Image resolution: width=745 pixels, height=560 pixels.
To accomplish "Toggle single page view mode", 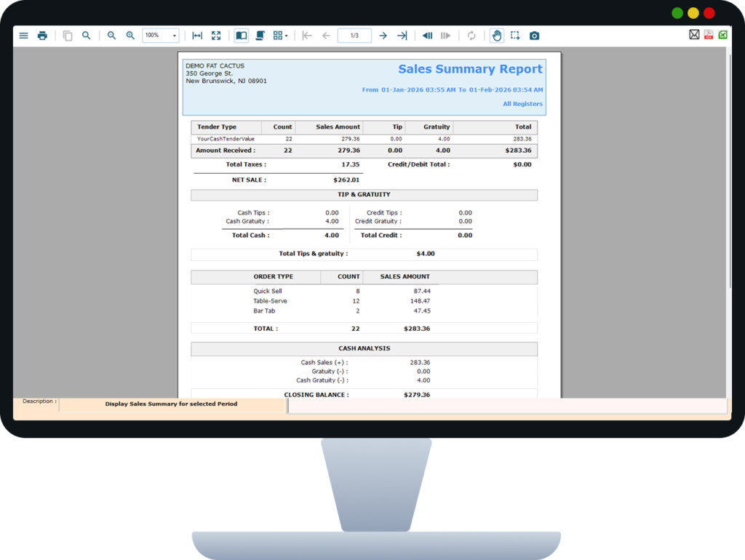I will [241, 36].
